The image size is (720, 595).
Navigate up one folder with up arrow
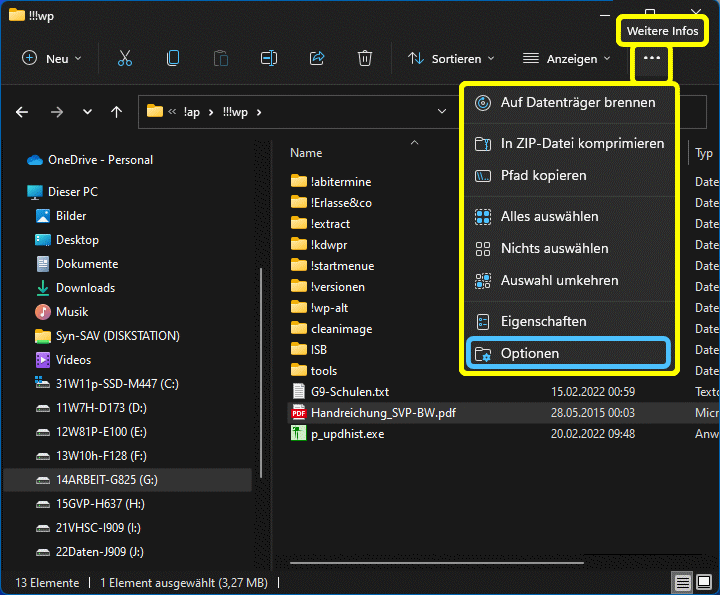coord(116,112)
